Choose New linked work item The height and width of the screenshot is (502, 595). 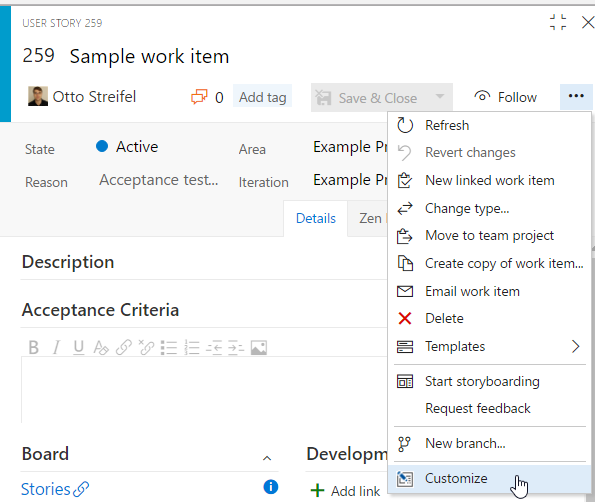click(x=490, y=180)
